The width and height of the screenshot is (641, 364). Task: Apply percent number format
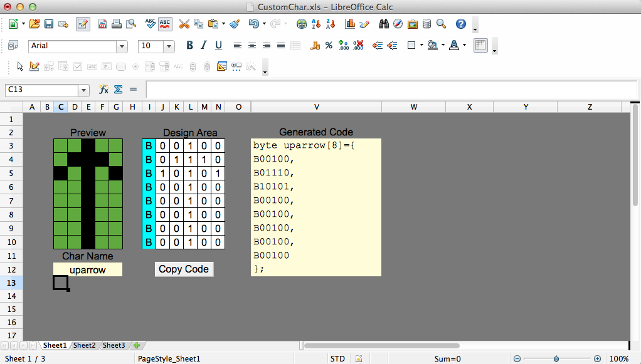pyautogui.click(x=329, y=46)
